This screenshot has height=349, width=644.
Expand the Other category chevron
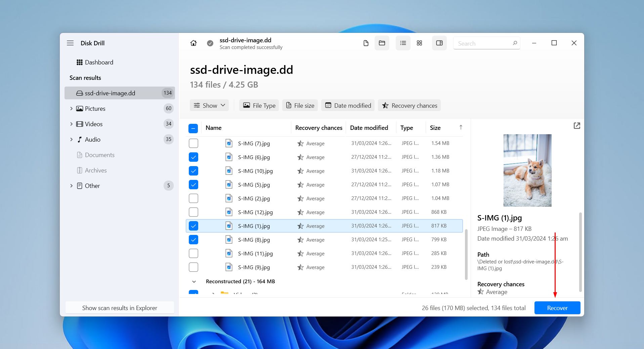71,186
